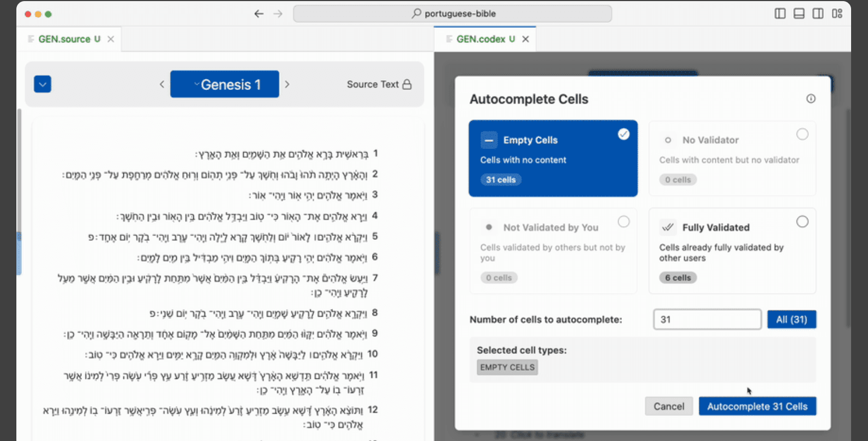868x441 pixels.
Task: Click the source pane vertical scrollbar
Action: click(x=19, y=191)
